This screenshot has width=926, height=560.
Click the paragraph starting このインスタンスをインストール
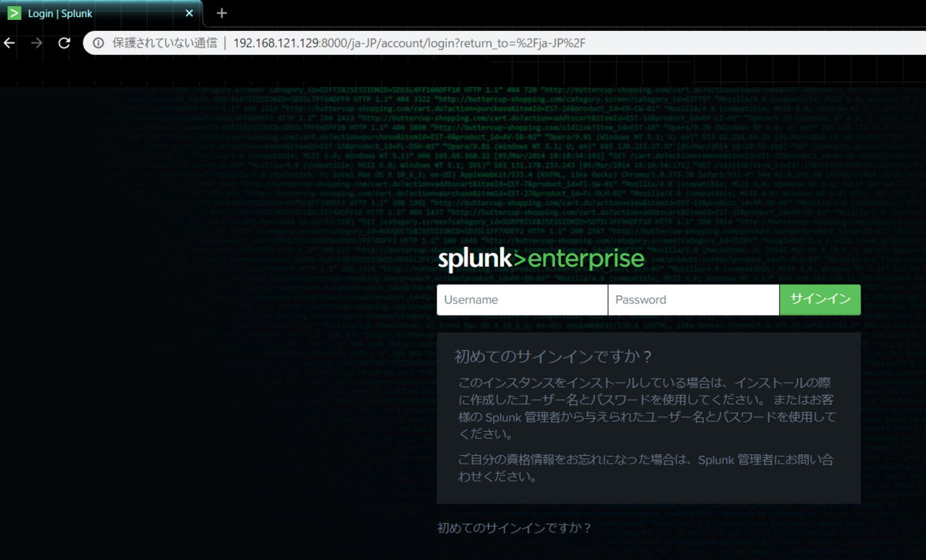coord(647,408)
